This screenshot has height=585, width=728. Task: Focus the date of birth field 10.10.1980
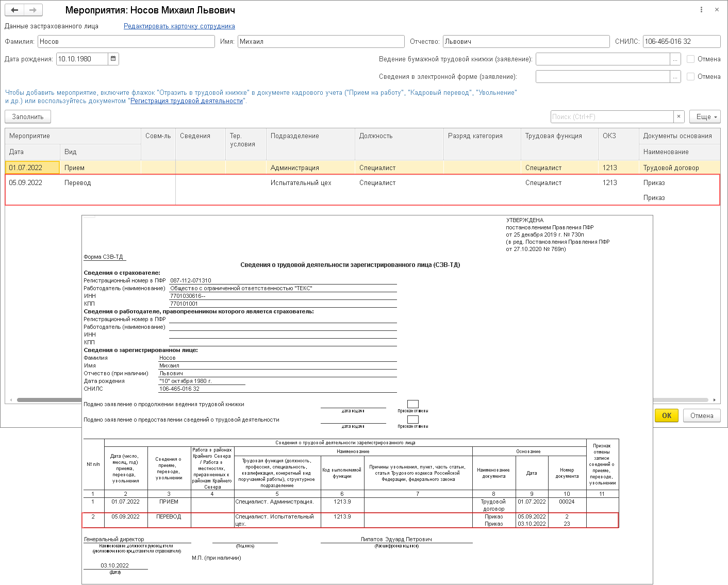82,59
